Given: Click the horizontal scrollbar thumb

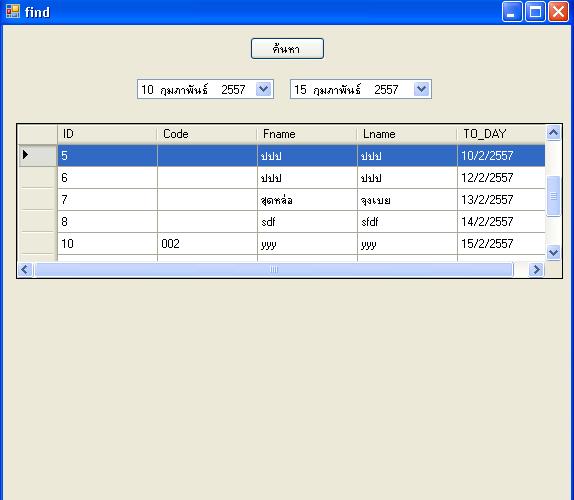Looking at the screenshot, I should coord(273,270).
